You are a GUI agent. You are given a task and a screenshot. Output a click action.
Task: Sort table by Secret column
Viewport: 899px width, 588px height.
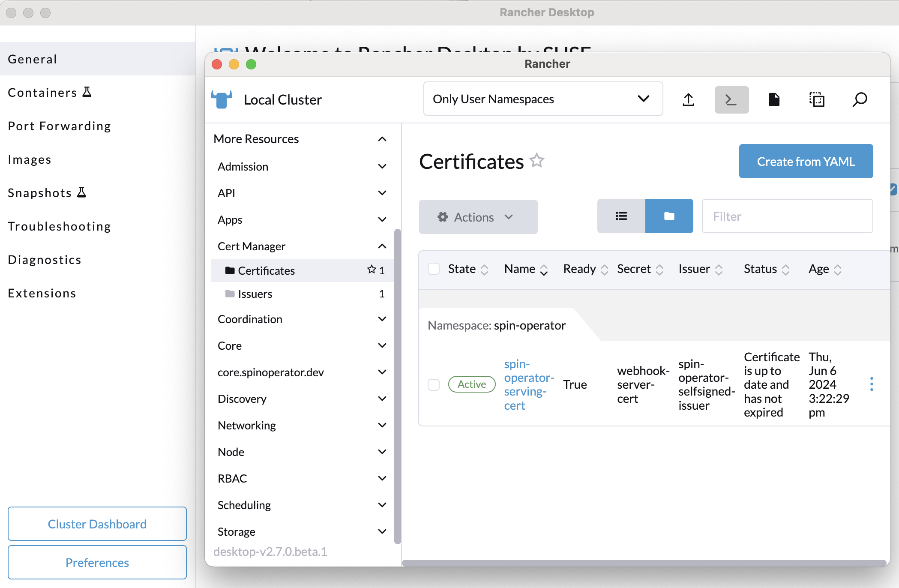click(640, 269)
